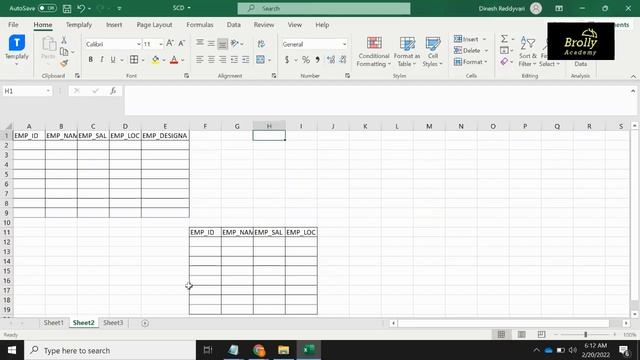640x360 pixels.
Task: Toggle bottom align button
Action: click(222, 43)
